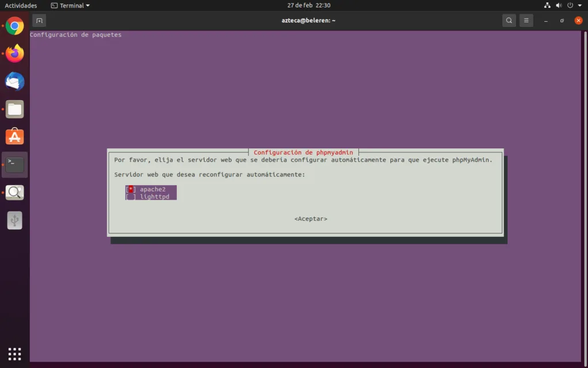Click the volume speaker icon

(x=559, y=5)
